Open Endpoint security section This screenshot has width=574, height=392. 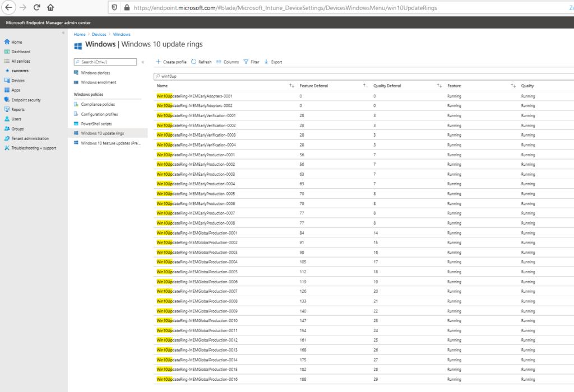point(26,100)
